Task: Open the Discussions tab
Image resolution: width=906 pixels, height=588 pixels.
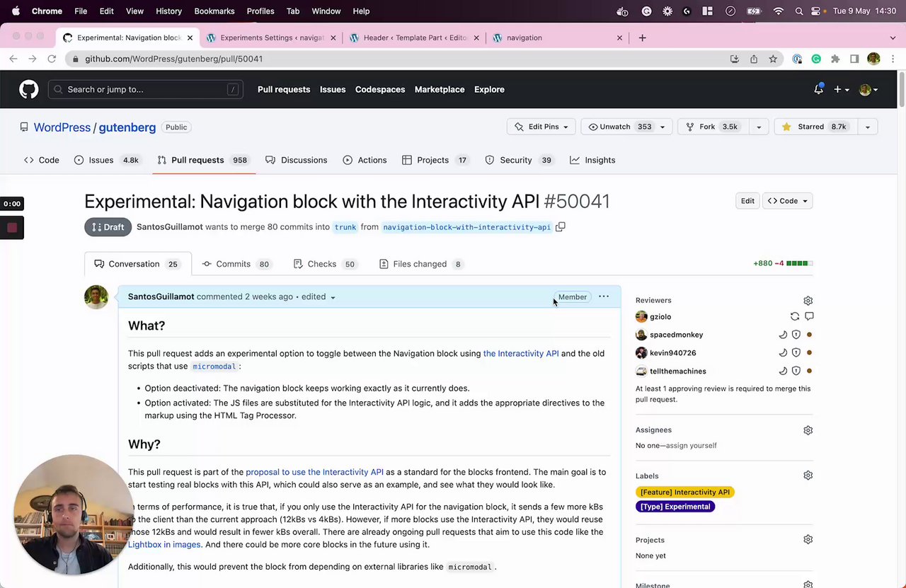Action: tap(296, 160)
